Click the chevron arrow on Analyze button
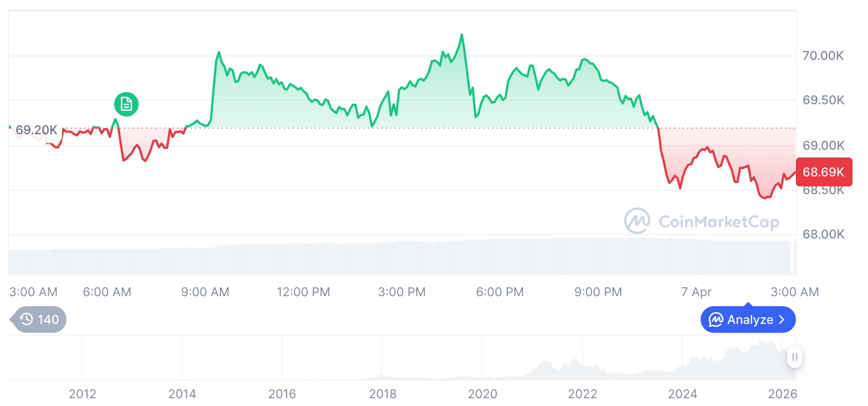The height and width of the screenshot is (406, 868). click(782, 319)
